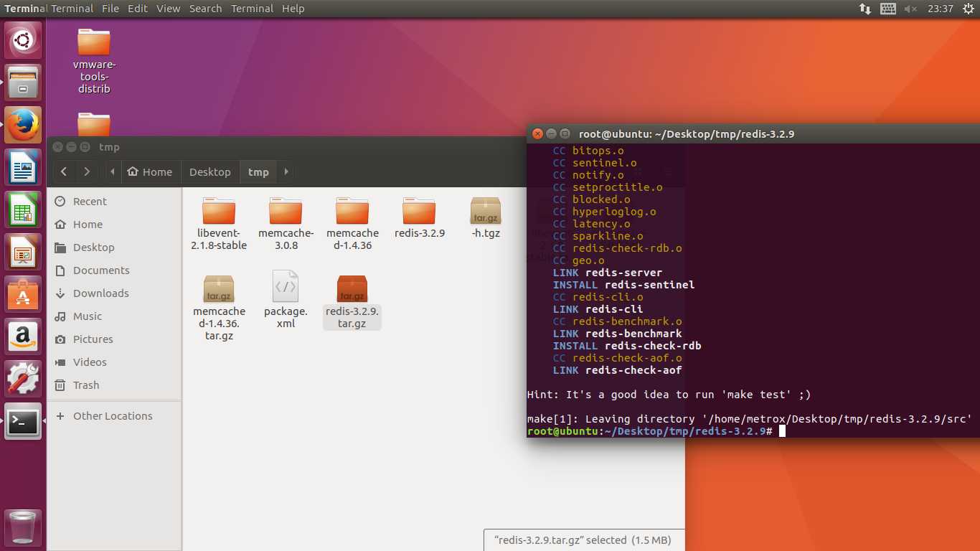Open System Settings from the dock
The image size is (980, 551).
(23, 379)
